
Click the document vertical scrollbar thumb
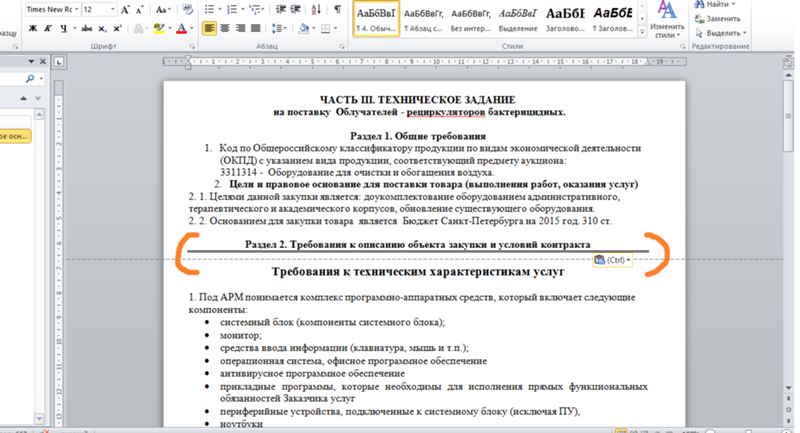[788, 117]
